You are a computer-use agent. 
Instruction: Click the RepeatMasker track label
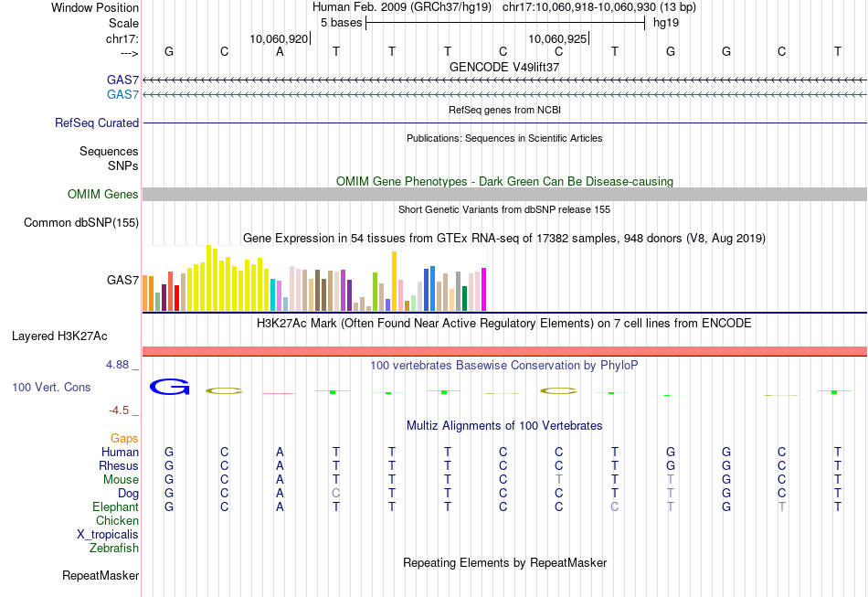tap(101, 576)
